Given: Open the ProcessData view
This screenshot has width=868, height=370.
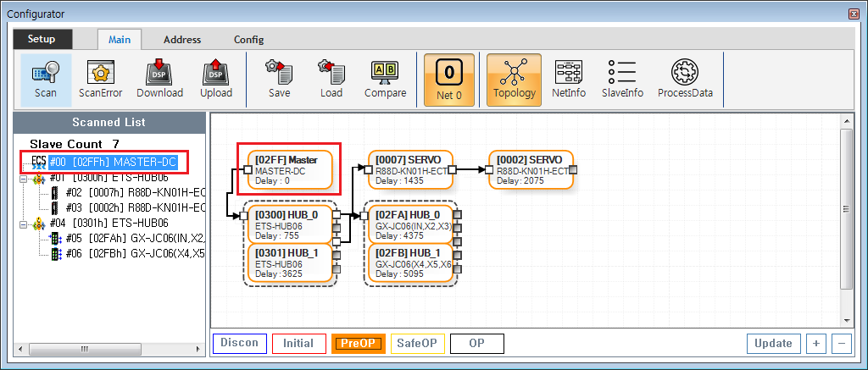Looking at the screenshot, I should point(684,79).
